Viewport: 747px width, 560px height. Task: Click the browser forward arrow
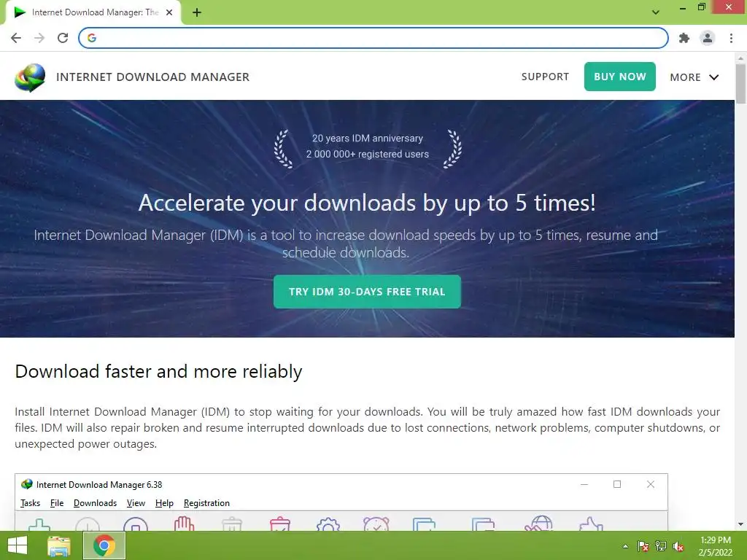[39, 38]
